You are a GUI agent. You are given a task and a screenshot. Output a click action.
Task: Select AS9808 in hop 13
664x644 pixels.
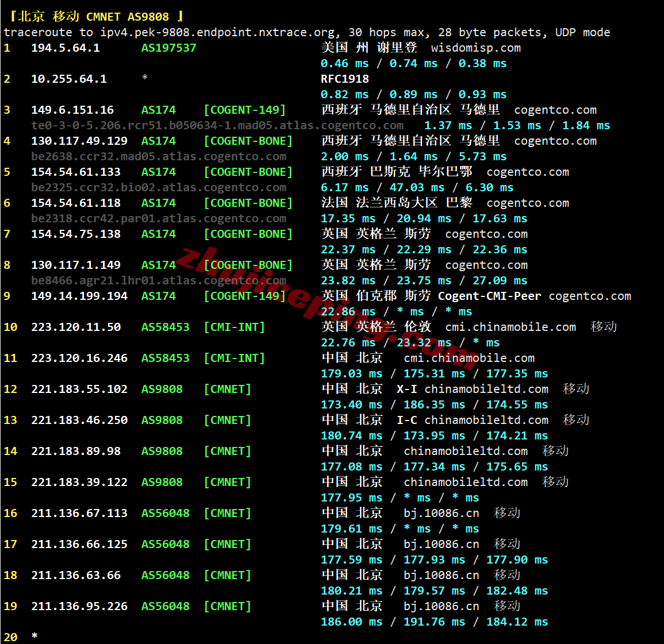[162, 420]
